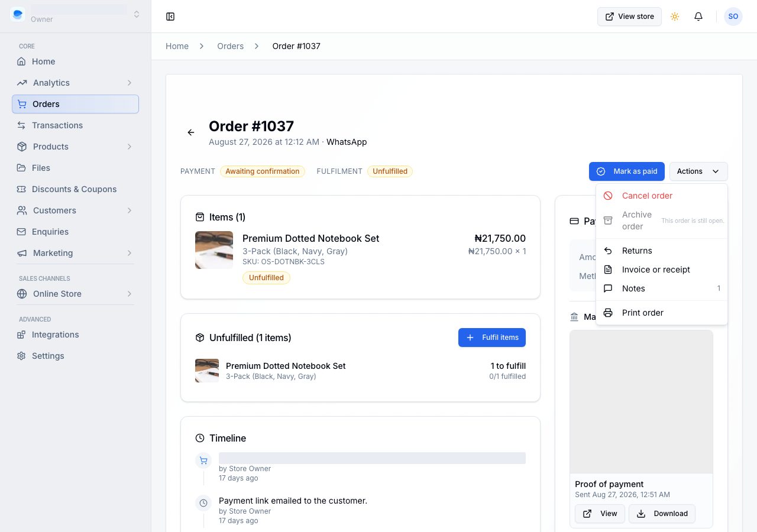757x532 pixels.
Task: Go to Home in the breadcrumb
Action: pyautogui.click(x=177, y=46)
